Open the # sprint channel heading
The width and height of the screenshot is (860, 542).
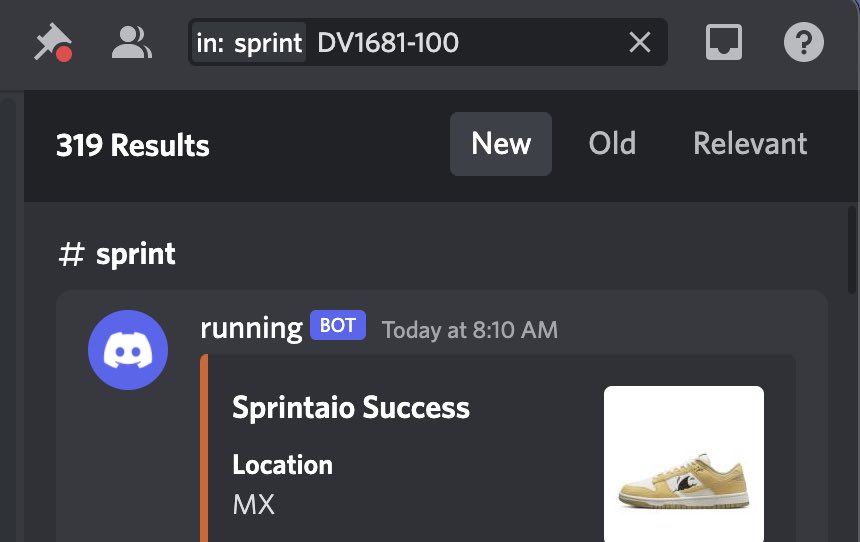coord(117,254)
